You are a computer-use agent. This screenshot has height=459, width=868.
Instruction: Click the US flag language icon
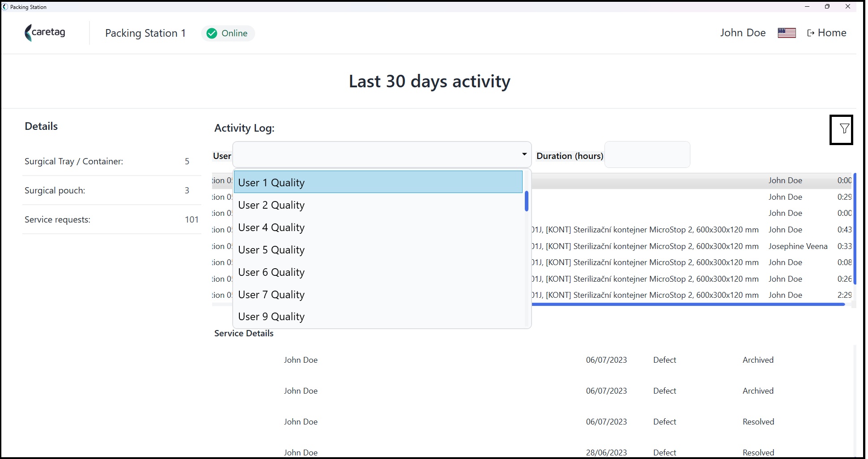point(787,33)
